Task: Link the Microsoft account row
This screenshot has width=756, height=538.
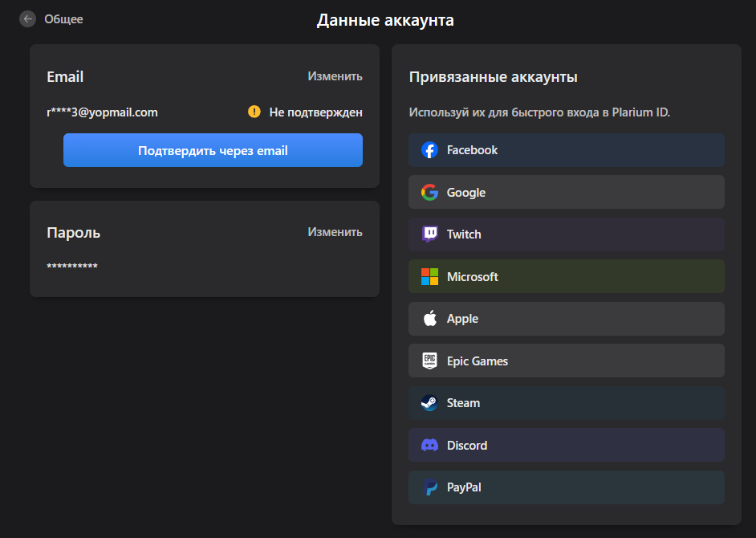Action: 566,276
